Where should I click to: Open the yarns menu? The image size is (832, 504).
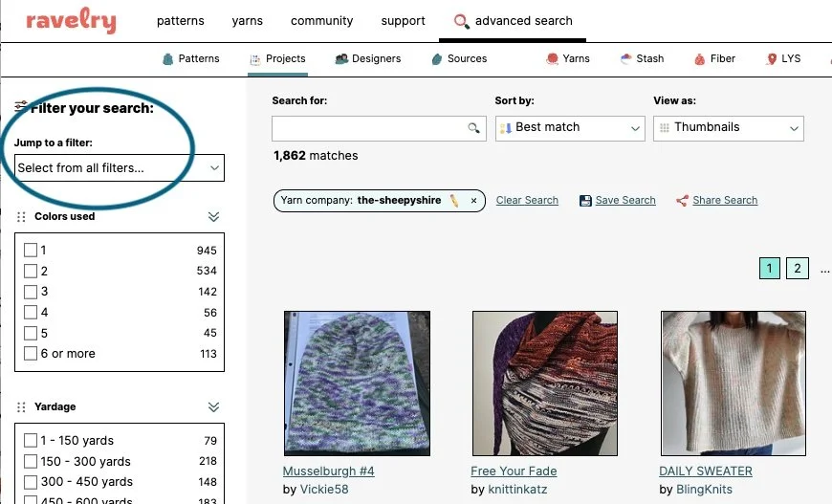[x=248, y=21]
